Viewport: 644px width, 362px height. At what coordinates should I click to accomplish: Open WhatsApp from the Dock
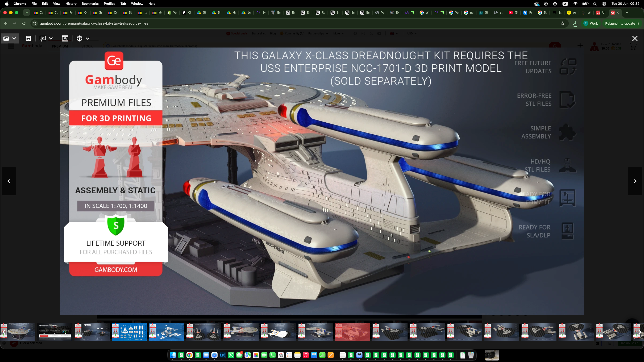click(231, 355)
